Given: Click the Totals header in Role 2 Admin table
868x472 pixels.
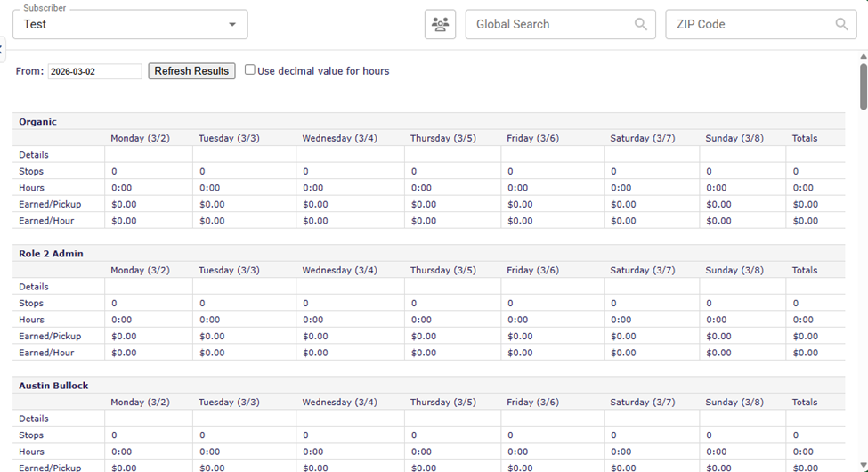Looking at the screenshot, I should (805, 270).
